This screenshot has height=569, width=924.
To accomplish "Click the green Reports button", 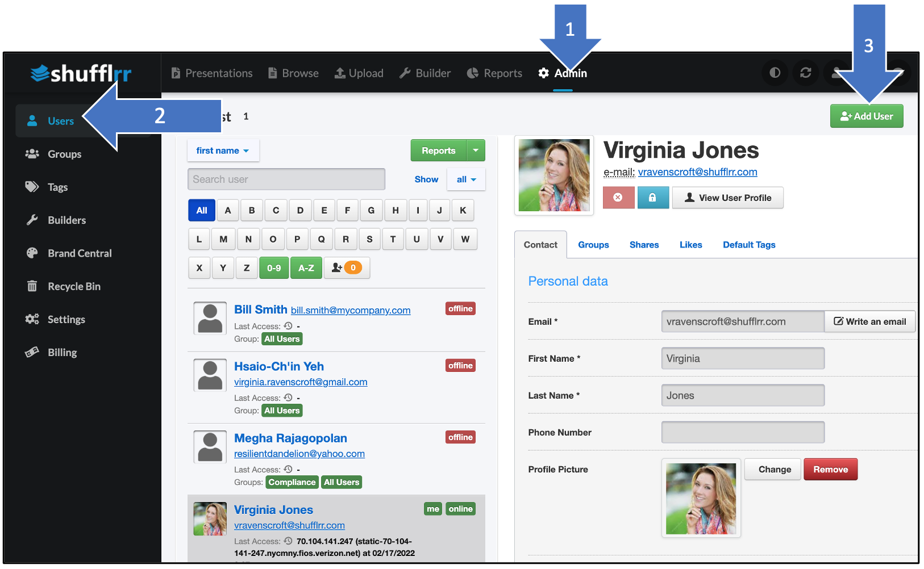I will tap(439, 150).
